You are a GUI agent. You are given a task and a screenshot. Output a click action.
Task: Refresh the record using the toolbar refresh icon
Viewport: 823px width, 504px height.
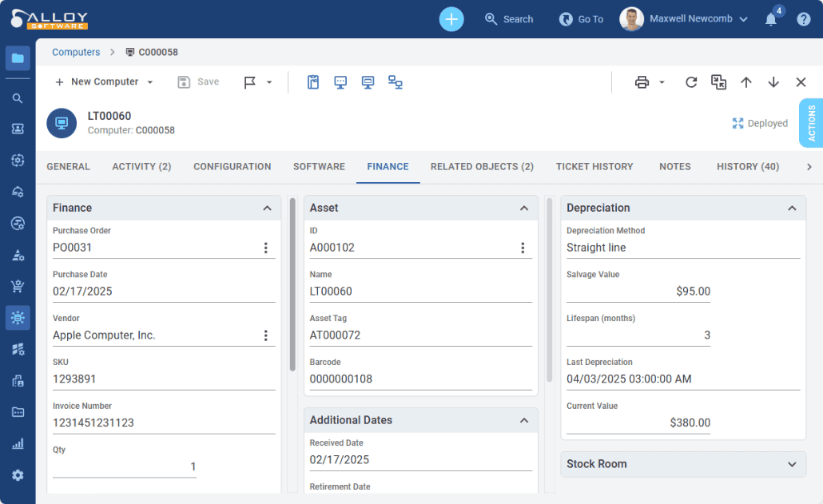[x=690, y=81]
